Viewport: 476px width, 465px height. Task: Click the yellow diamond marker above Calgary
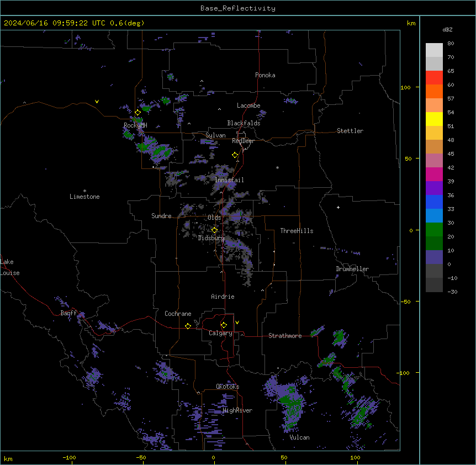pyautogui.click(x=224, y=325)
